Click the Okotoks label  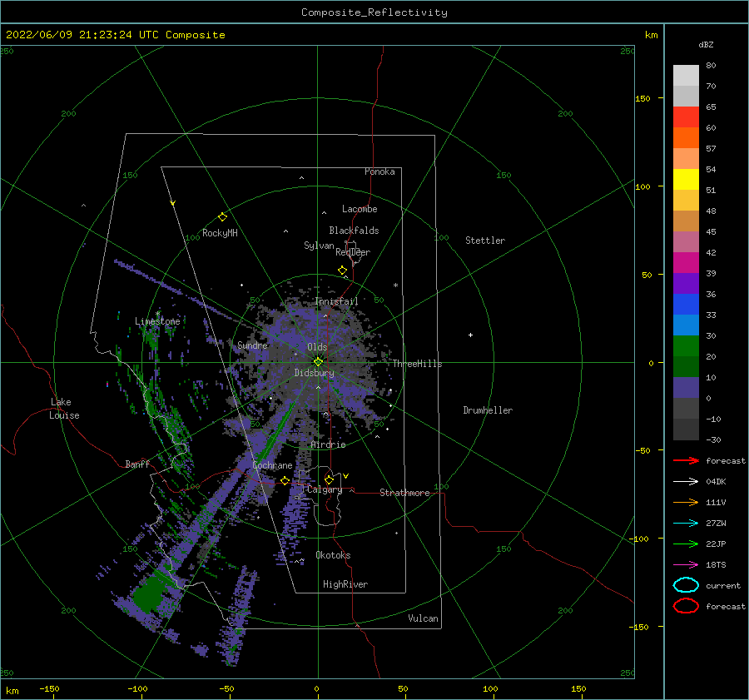[333, 555]
